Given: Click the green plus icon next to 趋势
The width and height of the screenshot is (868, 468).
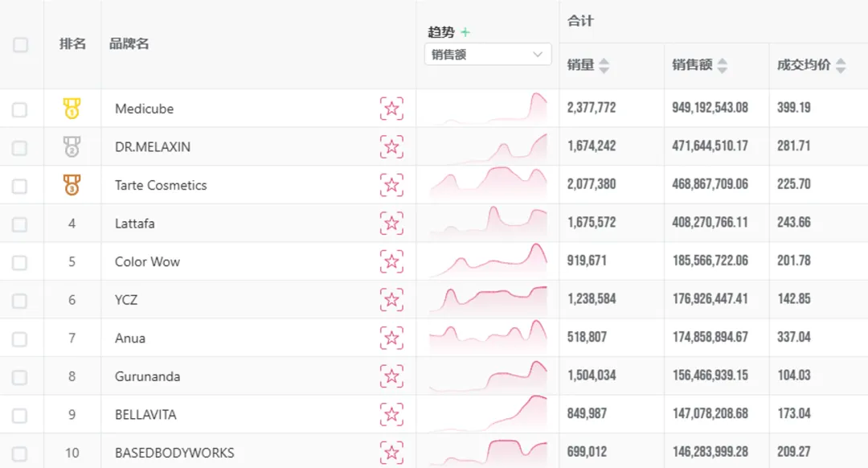Looking at the screenshot, I should coord(466,32).
